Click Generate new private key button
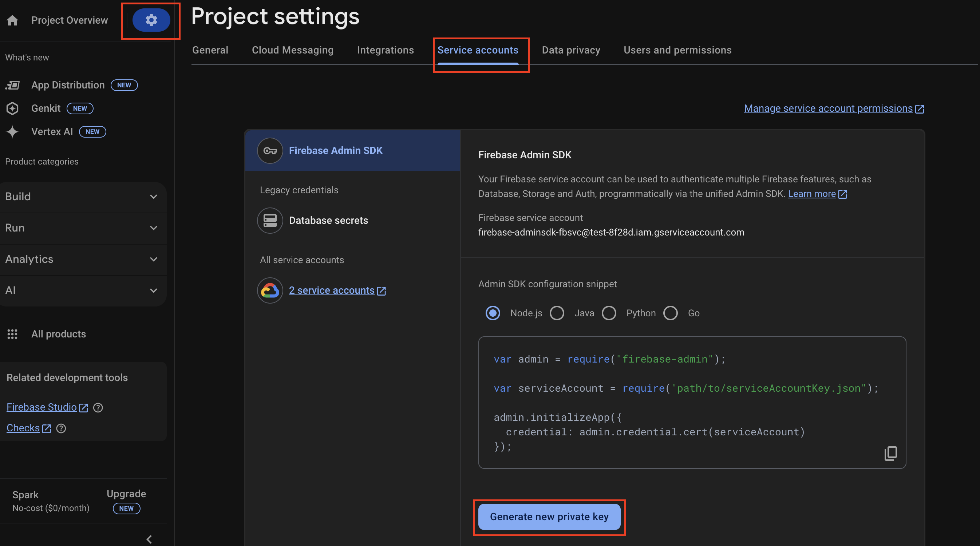The height and width of the screenshot is (546, 980). (549, 517)
